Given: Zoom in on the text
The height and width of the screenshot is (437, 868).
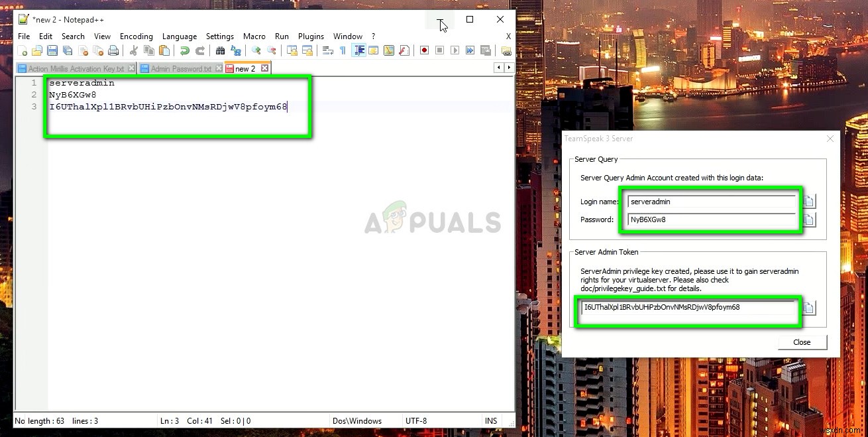Looking at the screenshot, I should [256, 50].
